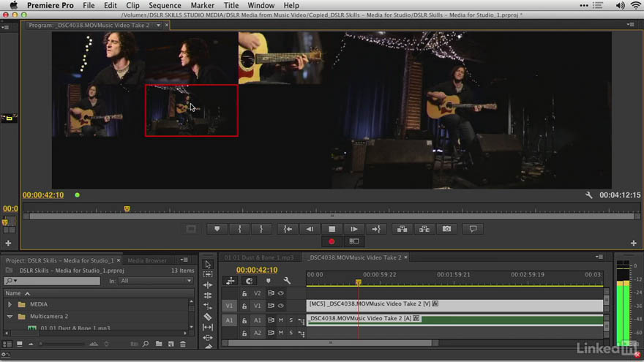
Task: Switch to 01 01 Dust & Bone 1.mp3 tab
Action: (259, 257)
